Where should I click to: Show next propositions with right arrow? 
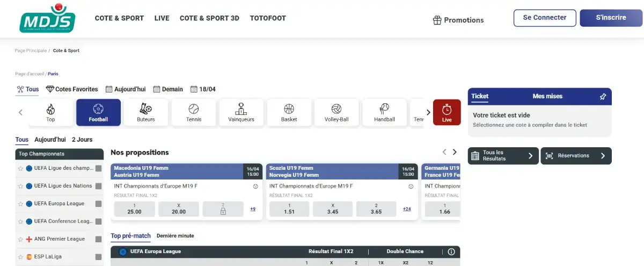point(455,153)
